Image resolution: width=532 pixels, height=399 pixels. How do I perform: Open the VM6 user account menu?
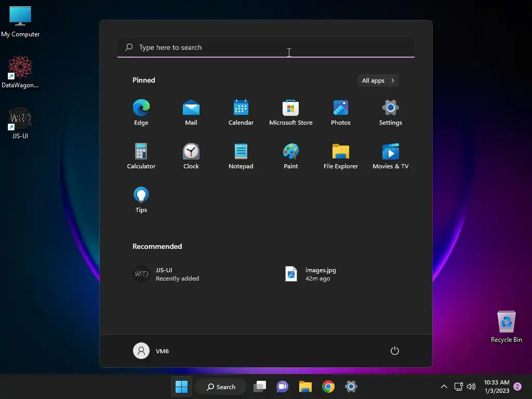(151, 351)
